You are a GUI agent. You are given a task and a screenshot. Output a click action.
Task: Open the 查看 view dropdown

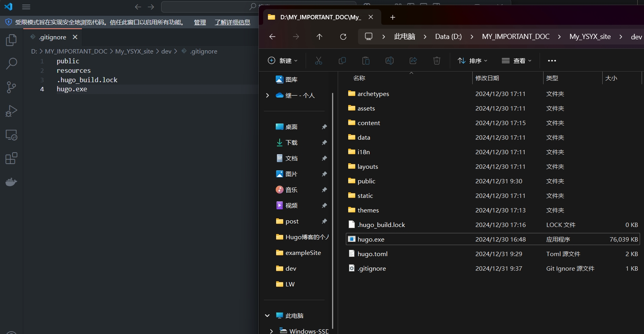[517, 61]
